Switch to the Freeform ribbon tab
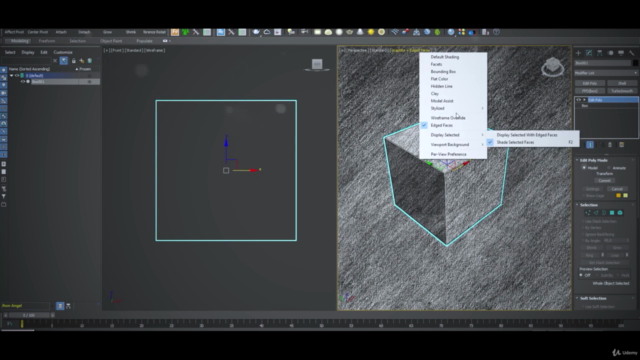 point(47,41)
